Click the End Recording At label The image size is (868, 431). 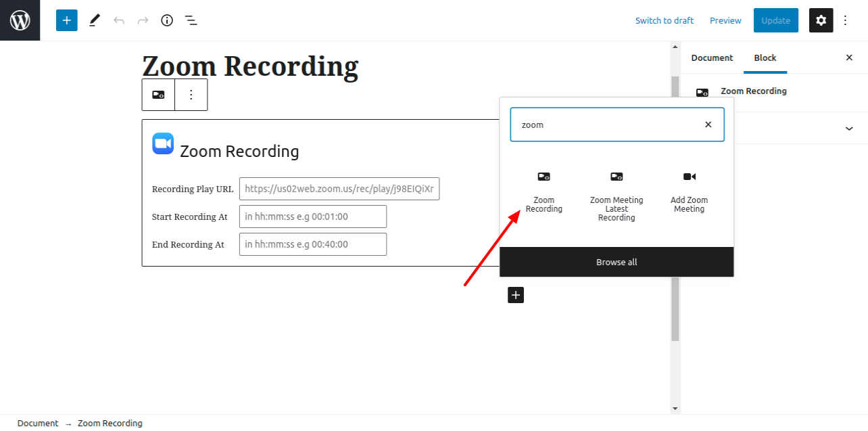[x=188, y=245]
